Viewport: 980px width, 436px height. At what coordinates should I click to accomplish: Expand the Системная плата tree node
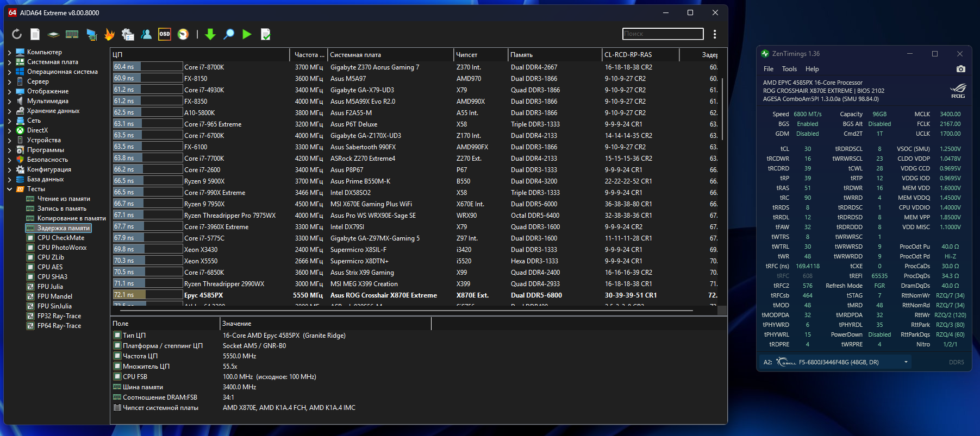point(9,62)
